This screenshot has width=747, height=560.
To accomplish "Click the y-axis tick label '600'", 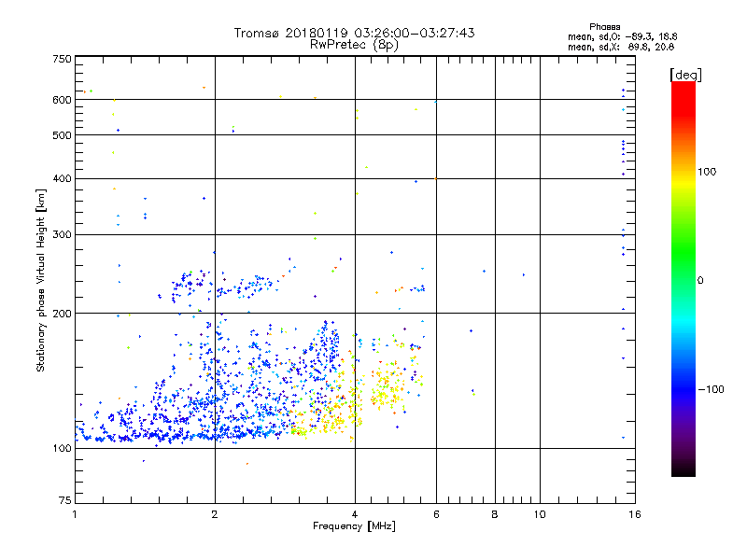I will [62, 100].
